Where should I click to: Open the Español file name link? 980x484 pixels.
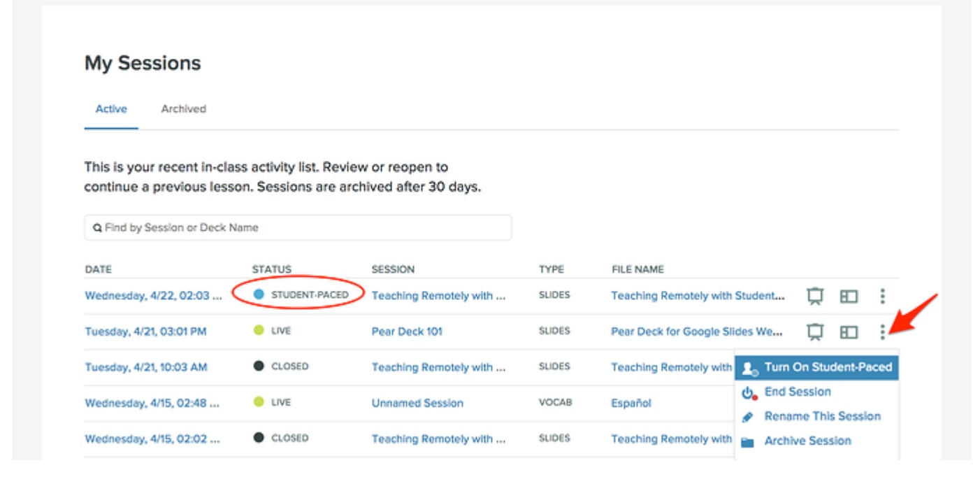[x=631, y=403]
